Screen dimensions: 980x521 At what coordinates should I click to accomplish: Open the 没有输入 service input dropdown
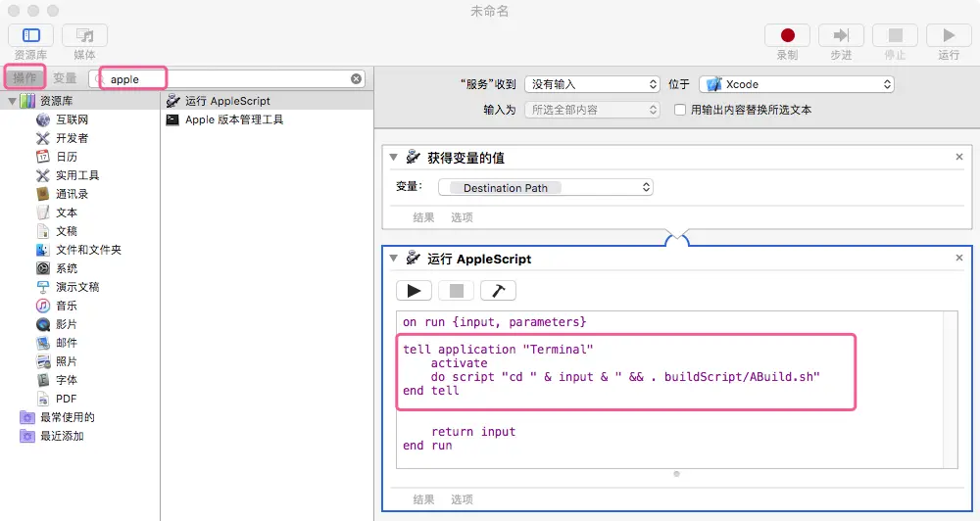coord(593,84)
